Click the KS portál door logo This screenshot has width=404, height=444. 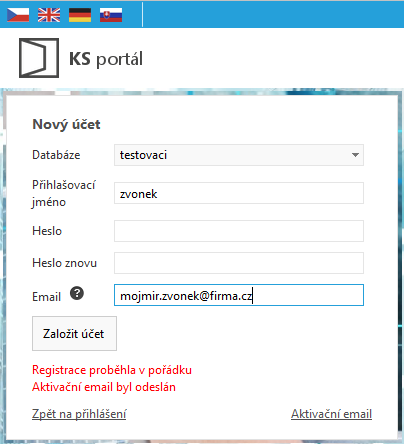pyautogui.click(x=39, y=58)
